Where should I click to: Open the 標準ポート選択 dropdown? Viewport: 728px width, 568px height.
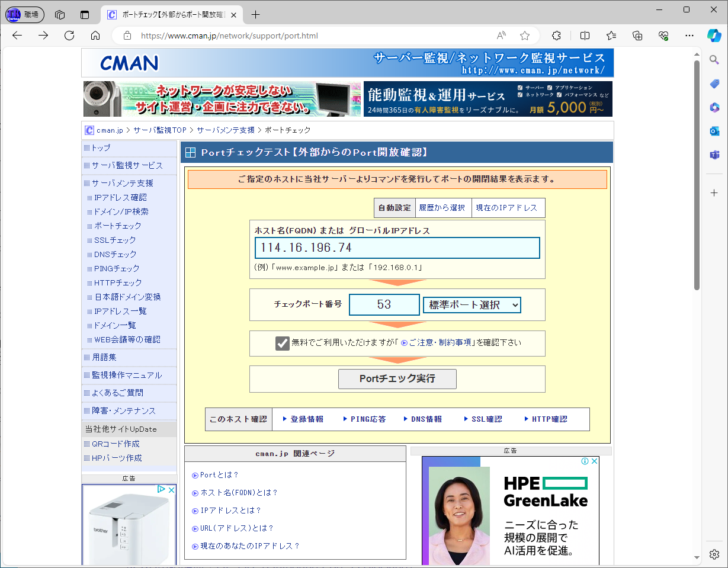click(472, 305)
